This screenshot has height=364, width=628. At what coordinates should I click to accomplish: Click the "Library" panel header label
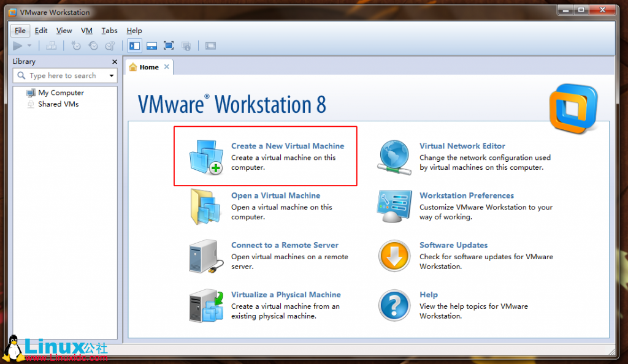coord(24,62)
